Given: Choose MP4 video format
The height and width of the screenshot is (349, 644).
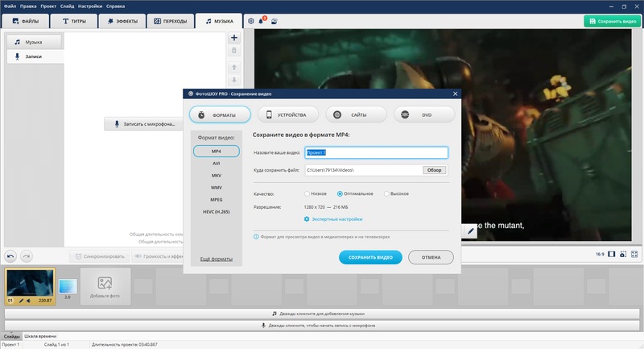Looking at the screenshot, I should [217, 152].
